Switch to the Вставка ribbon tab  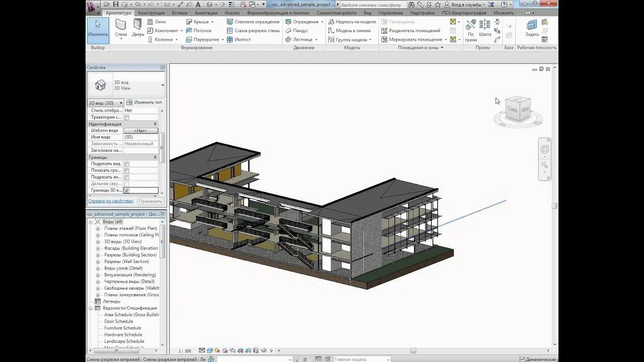click(x=180, y=13)
